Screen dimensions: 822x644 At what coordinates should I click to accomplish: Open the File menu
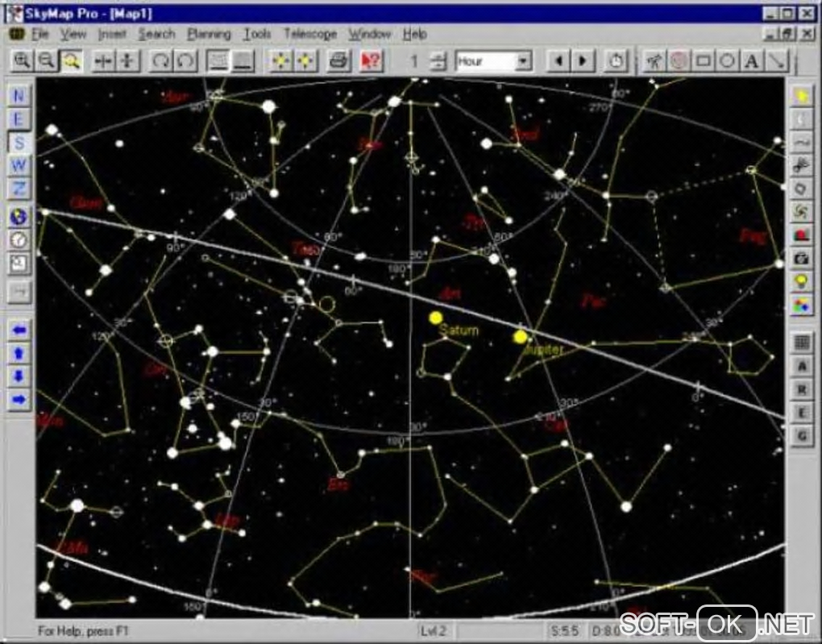[x=39, y=34]
